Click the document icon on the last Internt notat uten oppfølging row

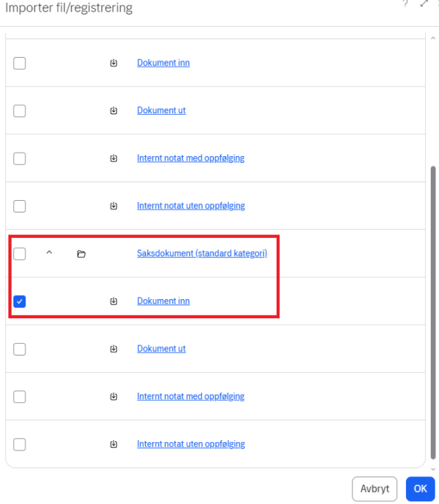click(x=114, y=444)
